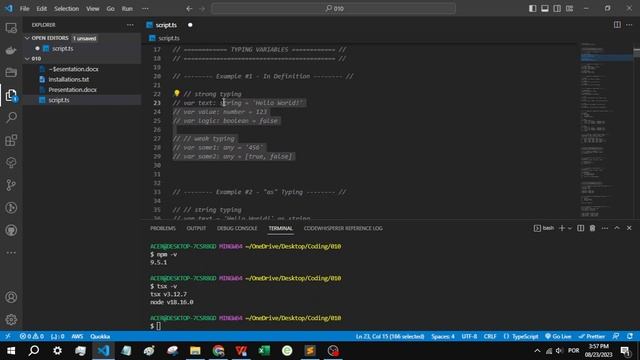Open terminal panel more actions ellipsis
The image size is (640, 360).
coord(605,228)
